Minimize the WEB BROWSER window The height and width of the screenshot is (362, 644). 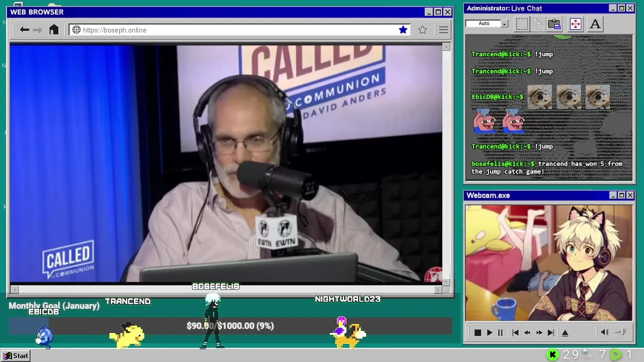[429, 12]
